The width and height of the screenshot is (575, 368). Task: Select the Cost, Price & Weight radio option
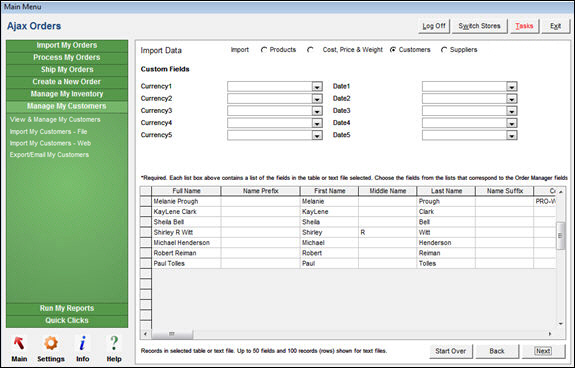pos(310,50)
